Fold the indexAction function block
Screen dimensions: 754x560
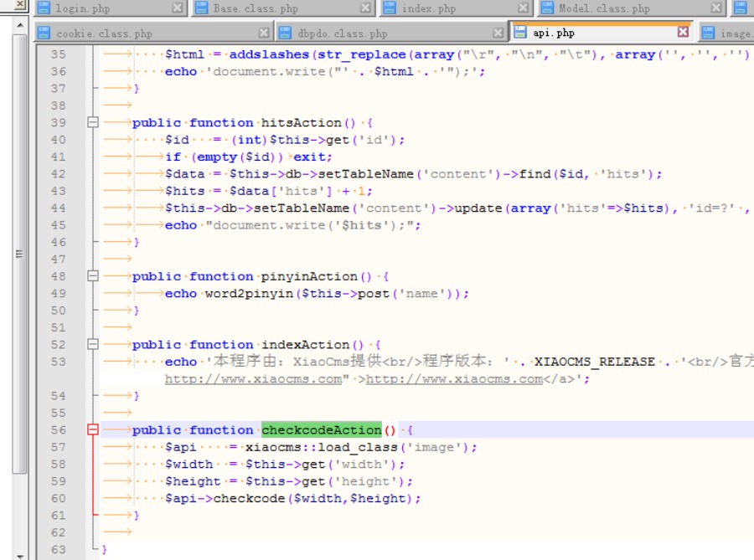coord(93,344)
